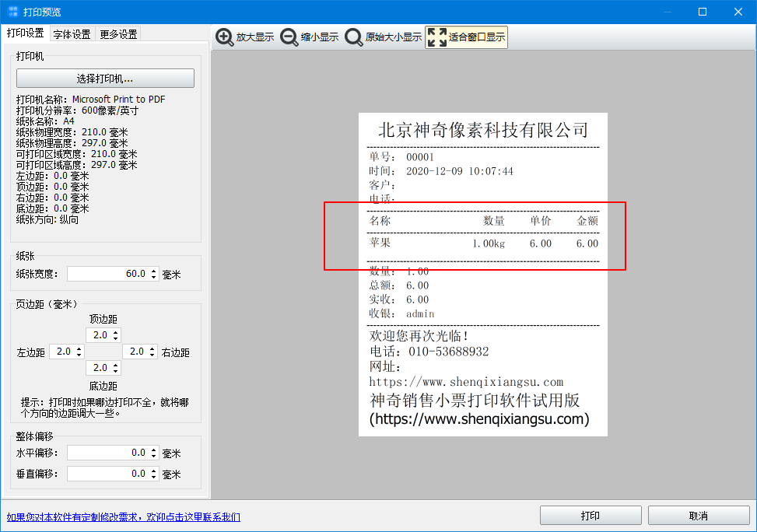
Task: Click the 苹果 item row on receipt
Action: pyautogui.click(x=484, y=243)
